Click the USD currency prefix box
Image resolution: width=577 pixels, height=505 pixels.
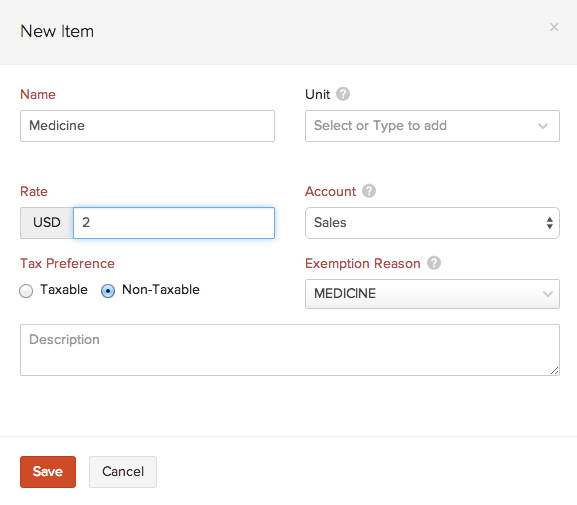point(47,223)
